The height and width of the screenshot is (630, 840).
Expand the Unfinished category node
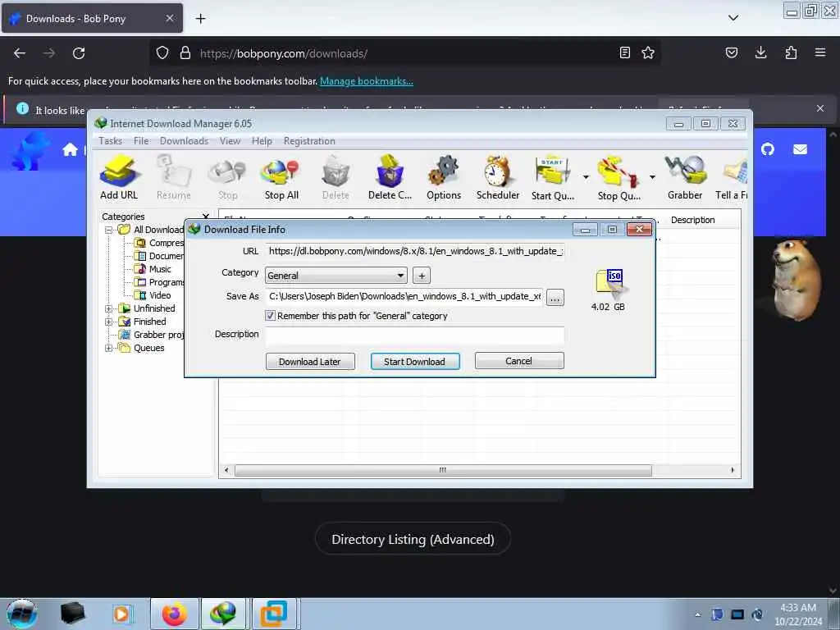click(x=109, y=308)
